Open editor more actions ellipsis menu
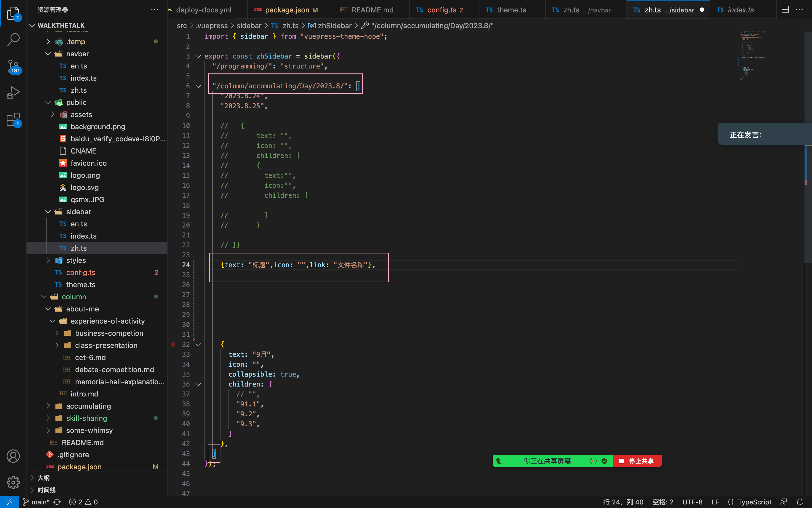This screenshot has width=812, height=508. pos(799,10)
